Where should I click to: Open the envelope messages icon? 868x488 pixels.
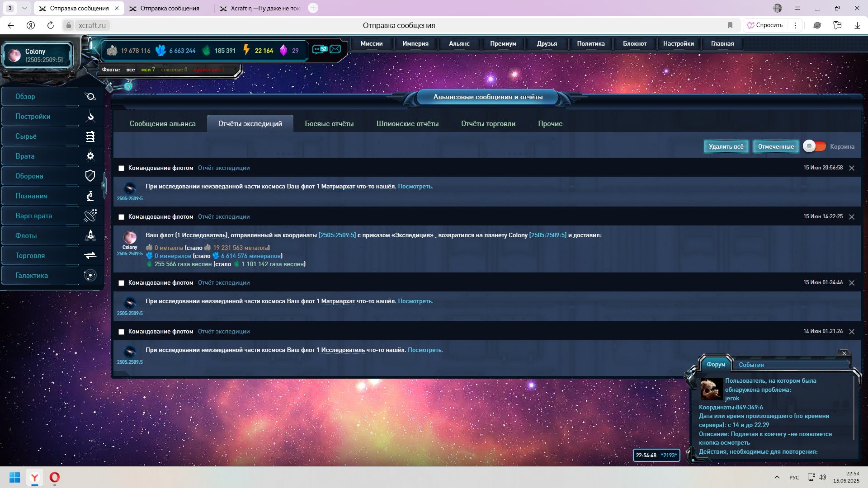point(335,49)
